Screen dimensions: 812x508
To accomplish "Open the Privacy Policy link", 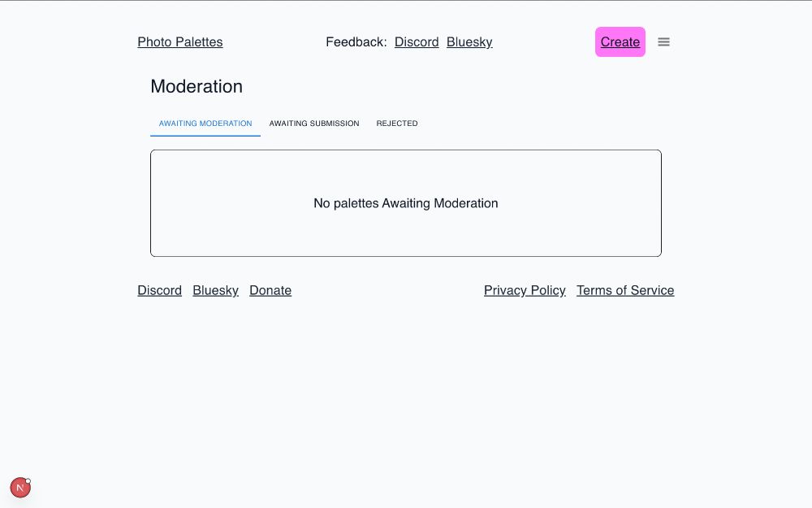I will [x=525, y=290].
